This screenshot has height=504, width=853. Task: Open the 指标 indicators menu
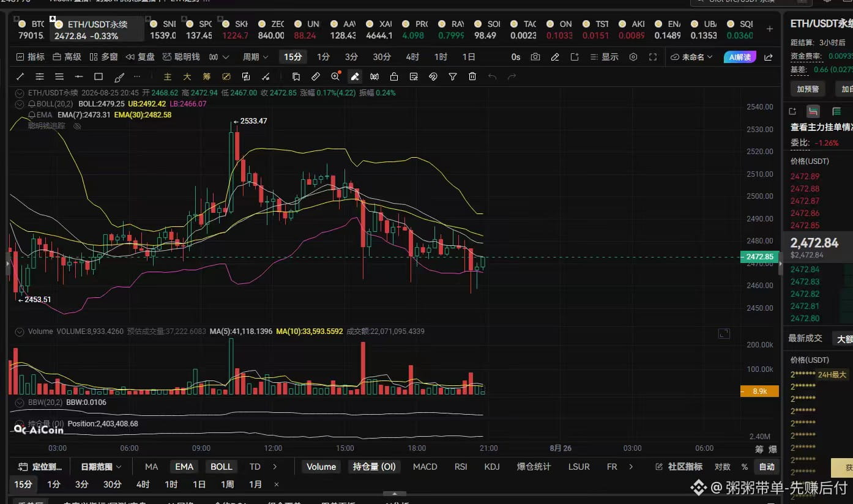click(x=31, y=57)
